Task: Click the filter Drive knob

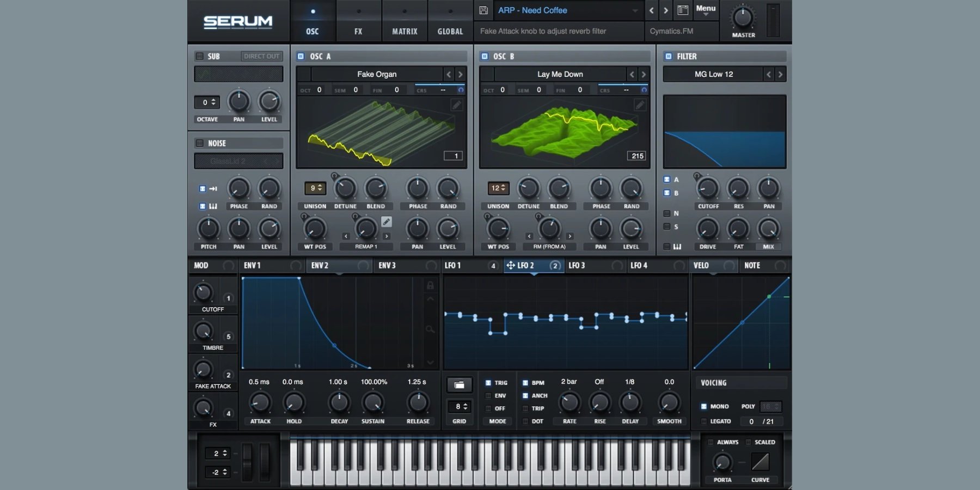Action: 708,229
